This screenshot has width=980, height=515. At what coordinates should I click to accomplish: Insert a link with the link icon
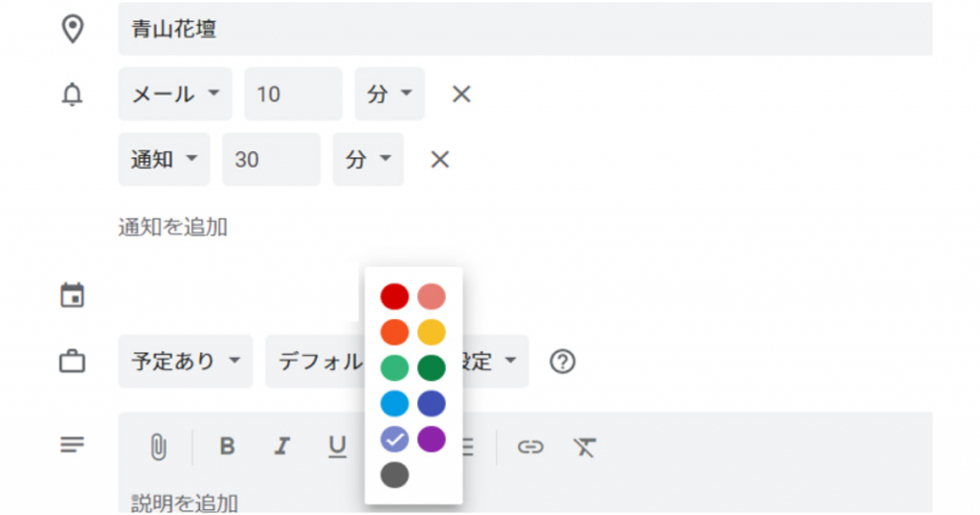click(530, 446)
